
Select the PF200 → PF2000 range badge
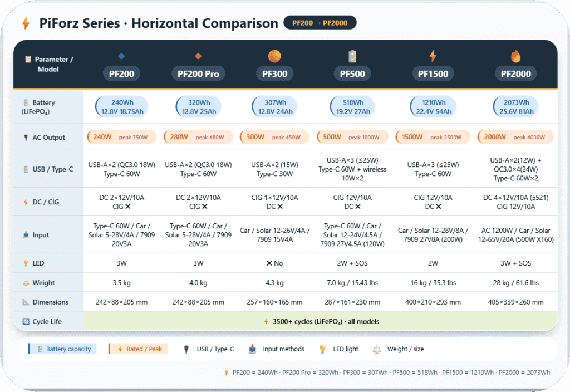point(320,23)
